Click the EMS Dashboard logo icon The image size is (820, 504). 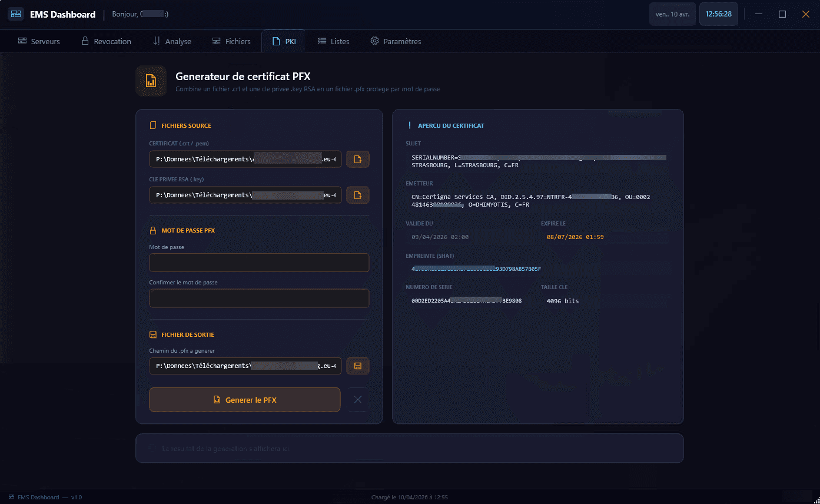click(16, 14)
